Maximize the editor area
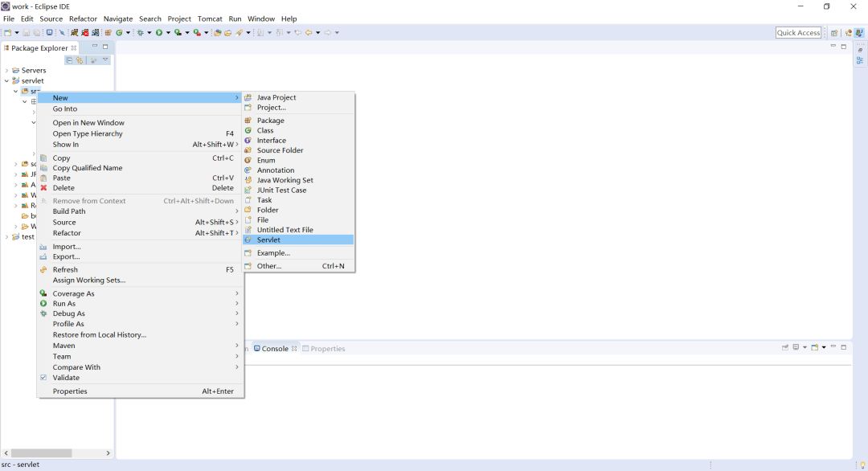 pyautogui.click(x=844, y=47)
